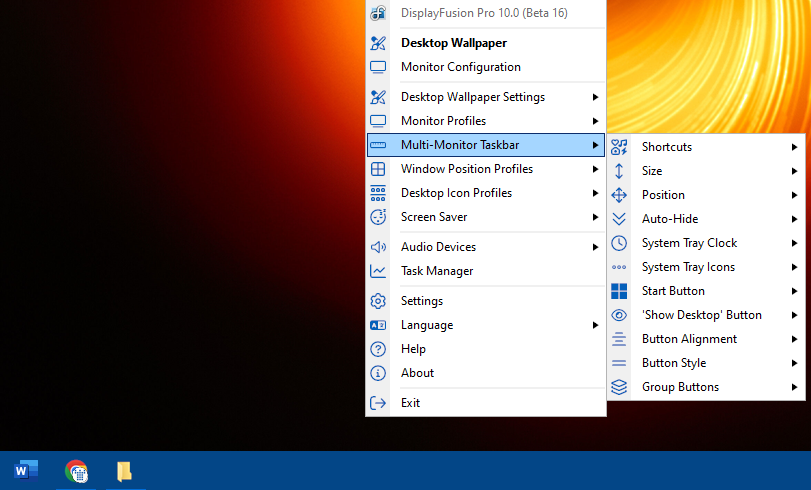Open 'Show Desktop' Button submenu entry

pos(706,315)
